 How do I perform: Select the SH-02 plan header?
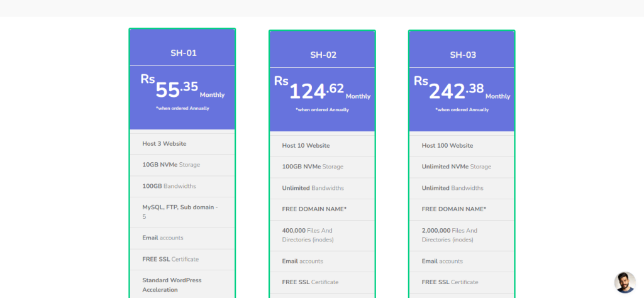click(323, 55)
